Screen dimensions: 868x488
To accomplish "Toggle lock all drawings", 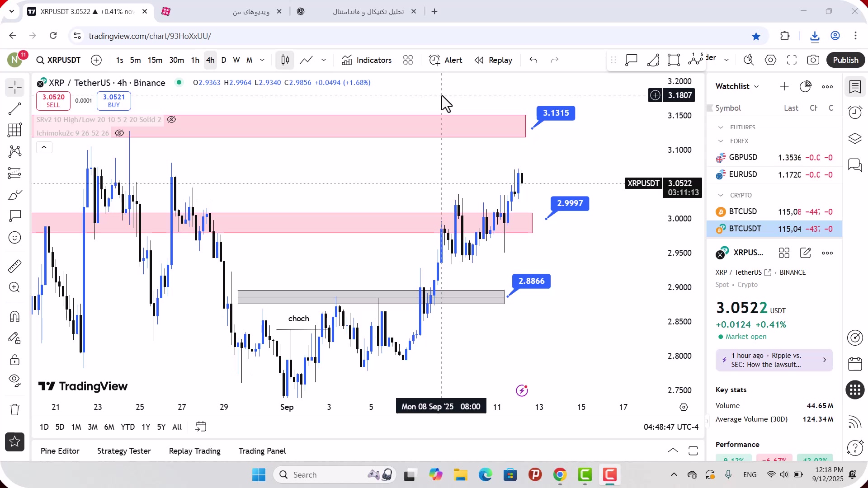I will coord(14,360).
